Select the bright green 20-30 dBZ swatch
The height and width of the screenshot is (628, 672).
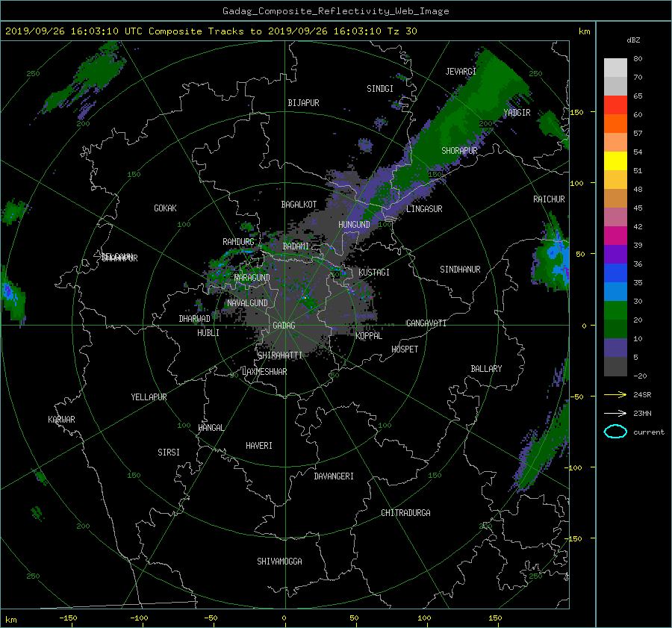[x=615, y=311]
